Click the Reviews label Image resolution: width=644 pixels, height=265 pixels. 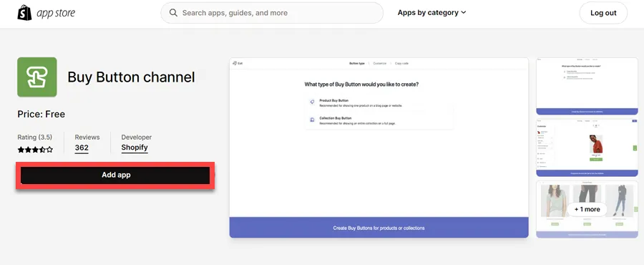(87, 138)
